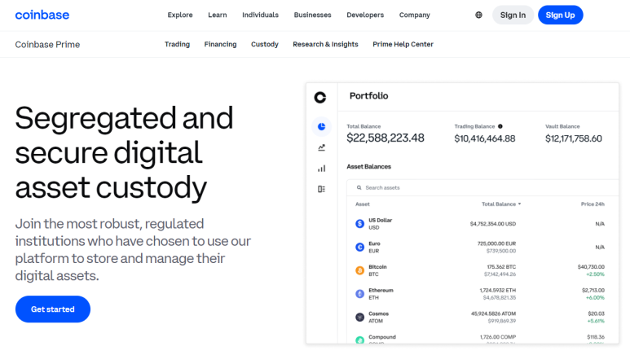The image size is (630, 364).
Task: Click the Coinbase C logo in portfolio sidebar
Action: 320,97
